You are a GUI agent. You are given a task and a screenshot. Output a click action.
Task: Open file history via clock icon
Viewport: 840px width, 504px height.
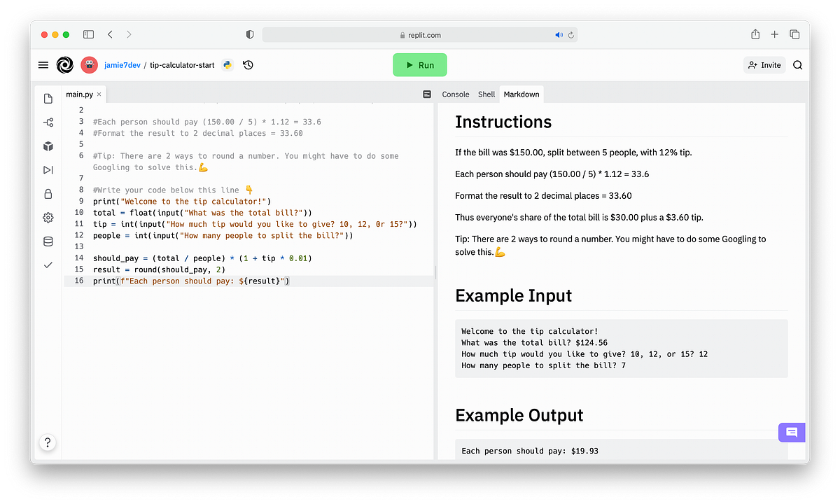[x=248, y=64]
